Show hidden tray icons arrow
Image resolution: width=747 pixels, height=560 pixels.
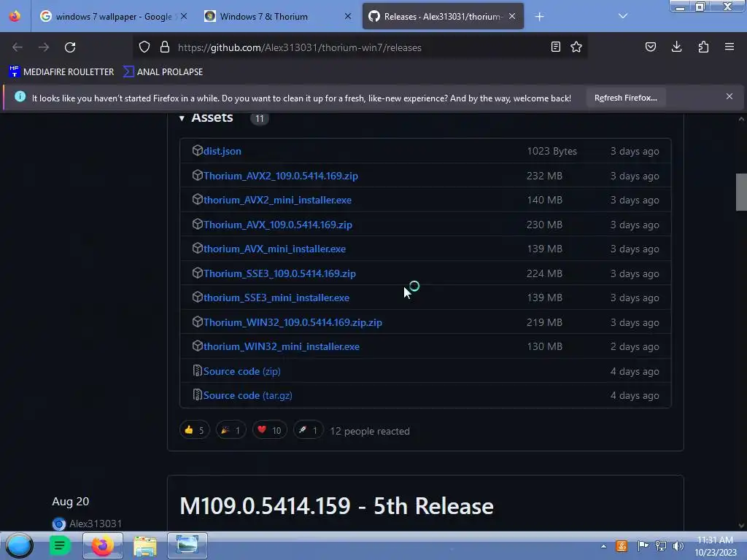click(603, 546)
